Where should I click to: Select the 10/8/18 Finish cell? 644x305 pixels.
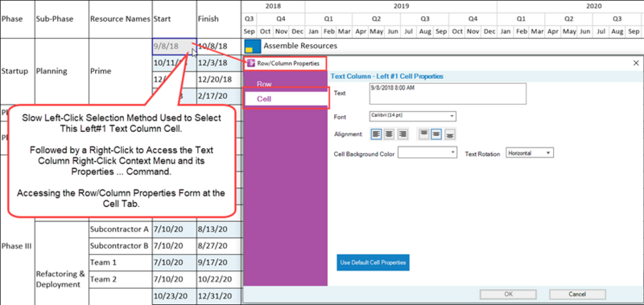(x=218, y=47)
